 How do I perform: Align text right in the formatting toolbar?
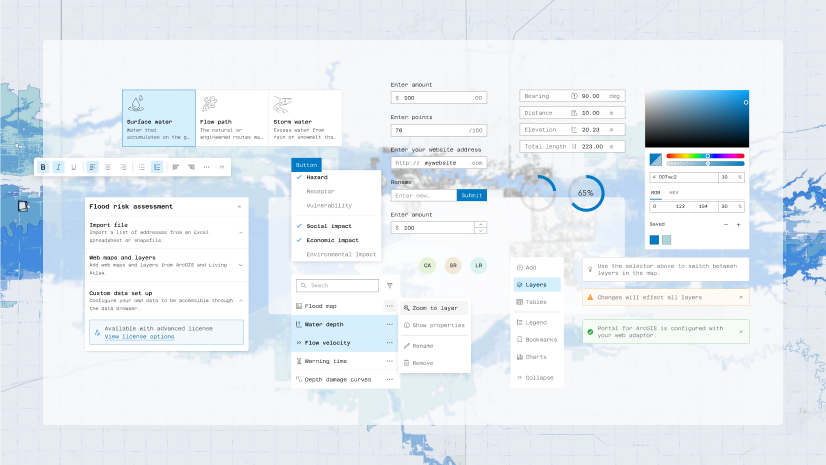tap(123, 167)
